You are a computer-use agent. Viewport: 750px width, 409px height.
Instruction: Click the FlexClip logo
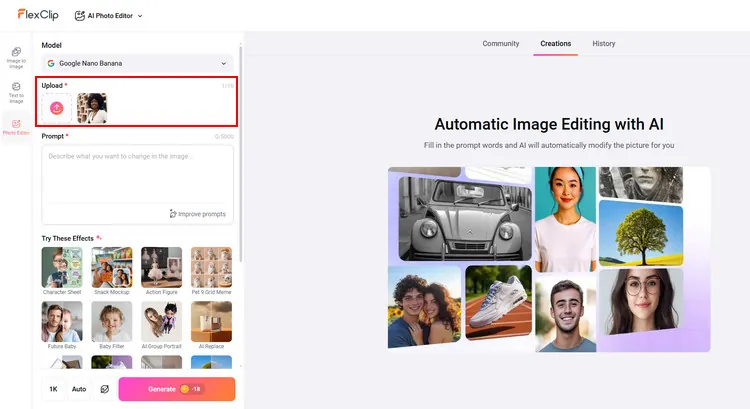tap(38, 15)
